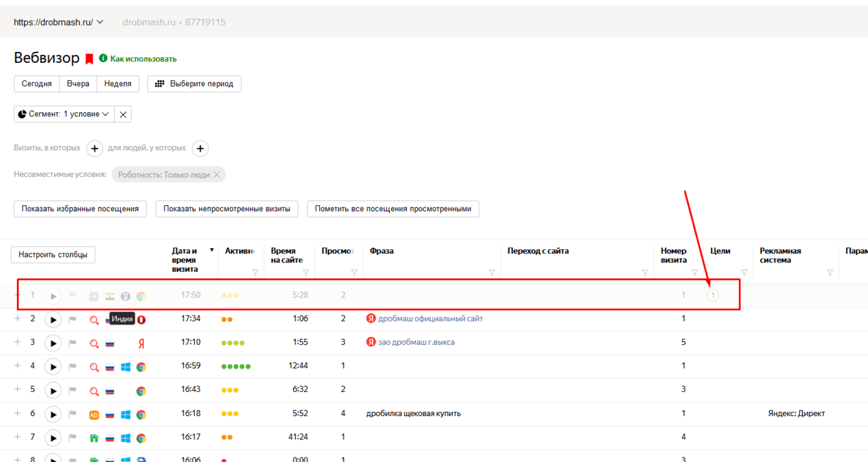Open the 'дробмаш официальный сайт' phrase link

click(431, 319)
